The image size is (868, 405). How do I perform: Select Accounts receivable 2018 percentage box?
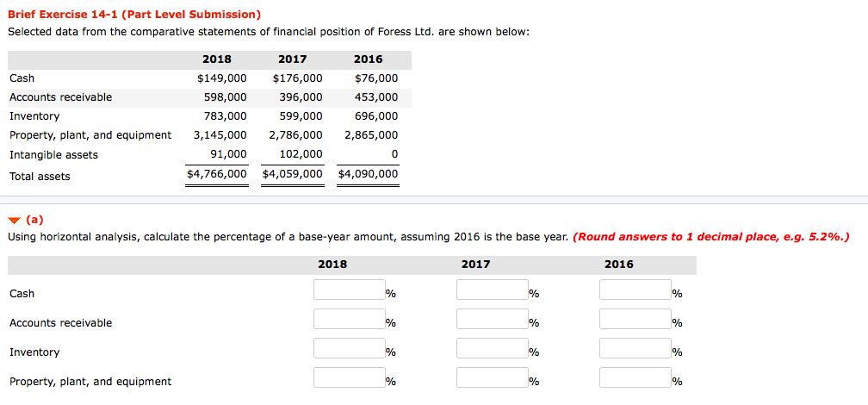coord(350,319)
